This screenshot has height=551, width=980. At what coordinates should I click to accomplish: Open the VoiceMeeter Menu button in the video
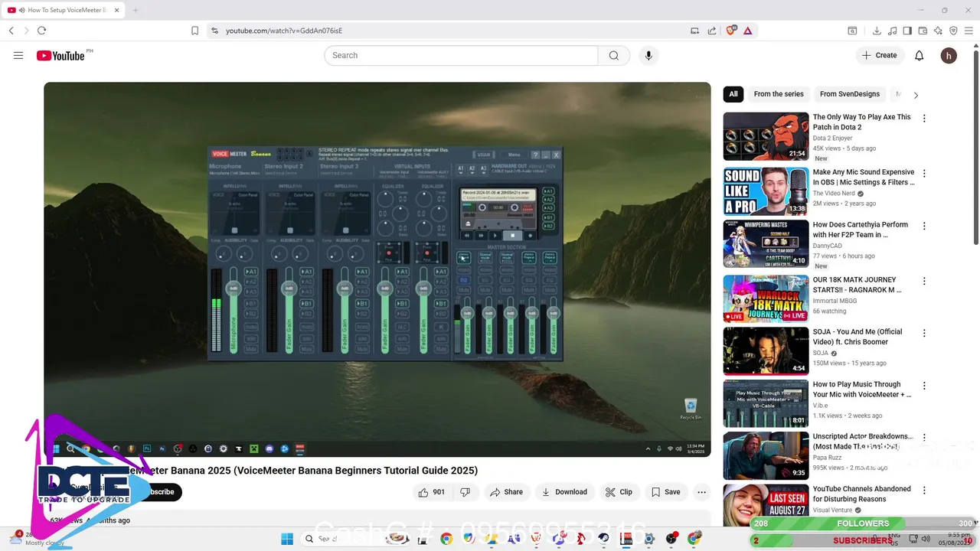click(x=514, y=155)
